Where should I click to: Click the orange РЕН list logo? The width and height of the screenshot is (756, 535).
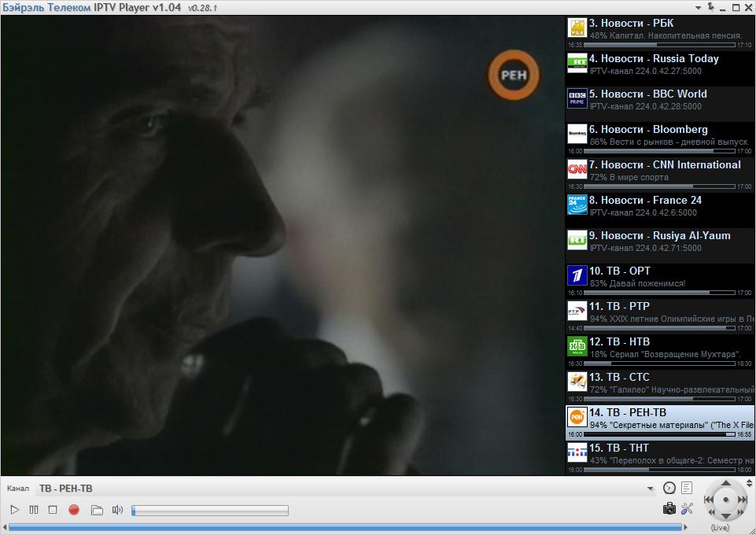click(577, 418)
